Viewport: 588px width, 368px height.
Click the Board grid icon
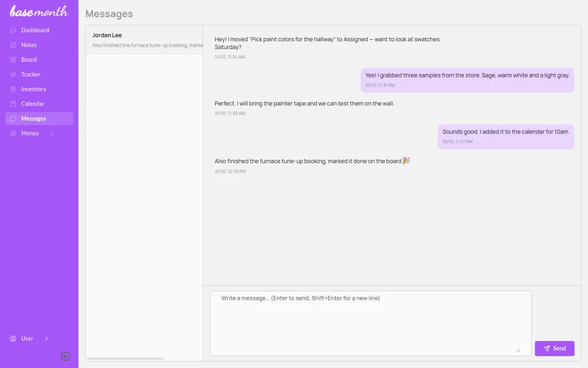(x=13, y=60)
